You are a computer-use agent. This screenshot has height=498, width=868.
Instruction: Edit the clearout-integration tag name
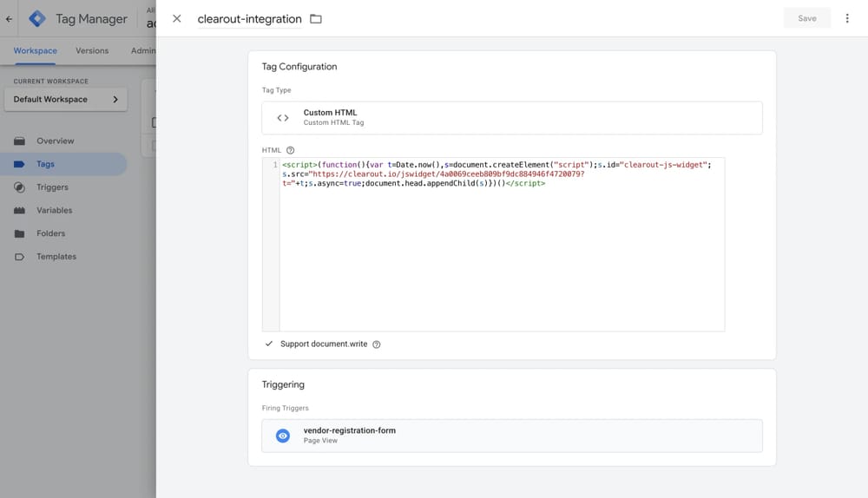click(250, 19)
